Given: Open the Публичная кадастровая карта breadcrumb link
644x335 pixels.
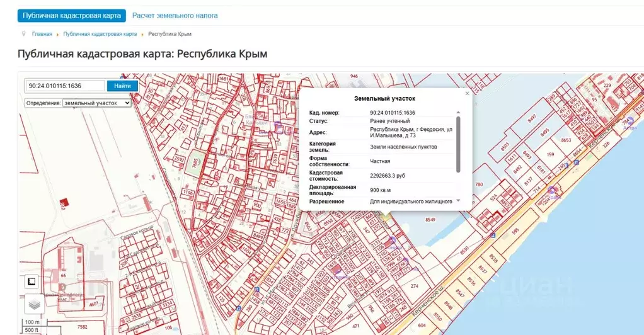Looking at the screenshot, I should pos(100,34).
